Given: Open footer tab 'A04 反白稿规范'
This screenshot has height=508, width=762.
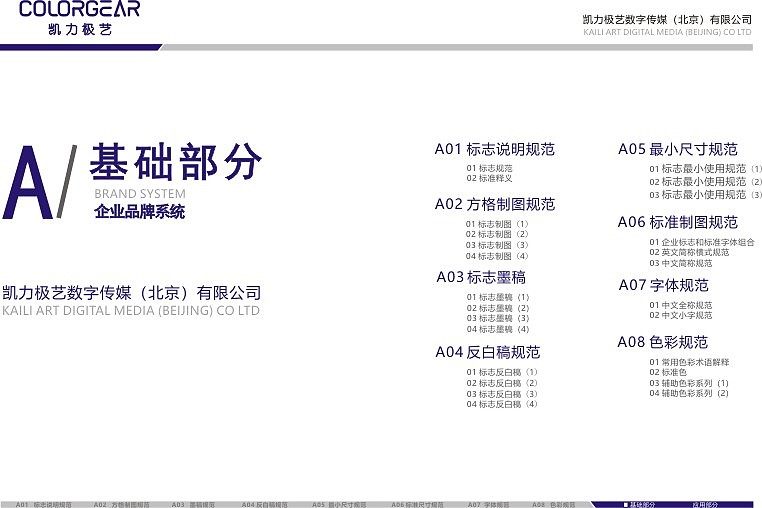Looking at the screenshot, I should pos(264,505).
